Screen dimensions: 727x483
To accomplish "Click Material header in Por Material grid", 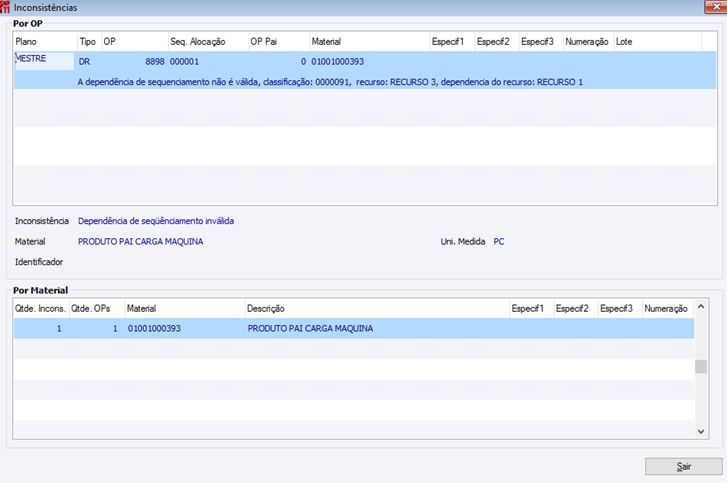I will coord(185,308).
